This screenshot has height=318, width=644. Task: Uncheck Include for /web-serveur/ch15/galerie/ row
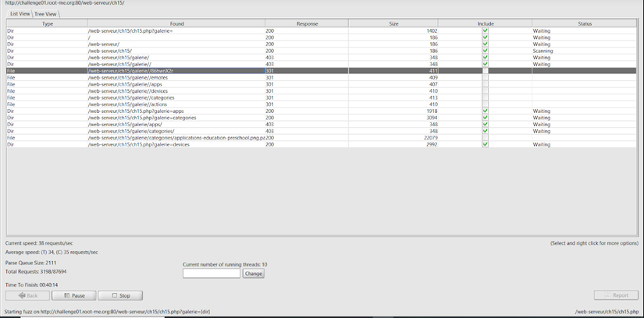485,58
